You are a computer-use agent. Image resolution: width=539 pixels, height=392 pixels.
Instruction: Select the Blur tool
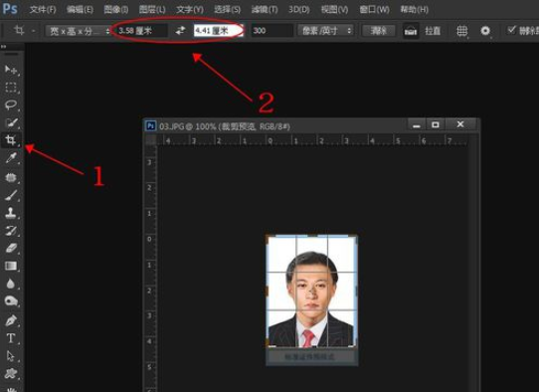11,284
